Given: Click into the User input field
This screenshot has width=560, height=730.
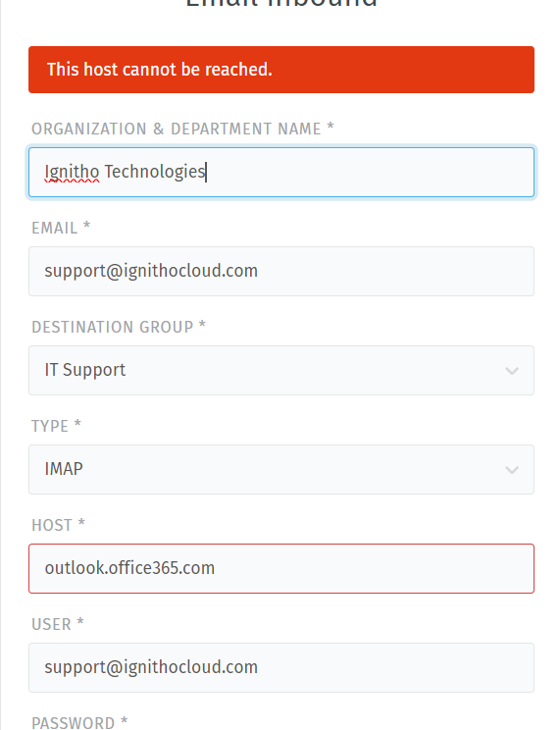Looking at the screenshot, I should [281, 667].
